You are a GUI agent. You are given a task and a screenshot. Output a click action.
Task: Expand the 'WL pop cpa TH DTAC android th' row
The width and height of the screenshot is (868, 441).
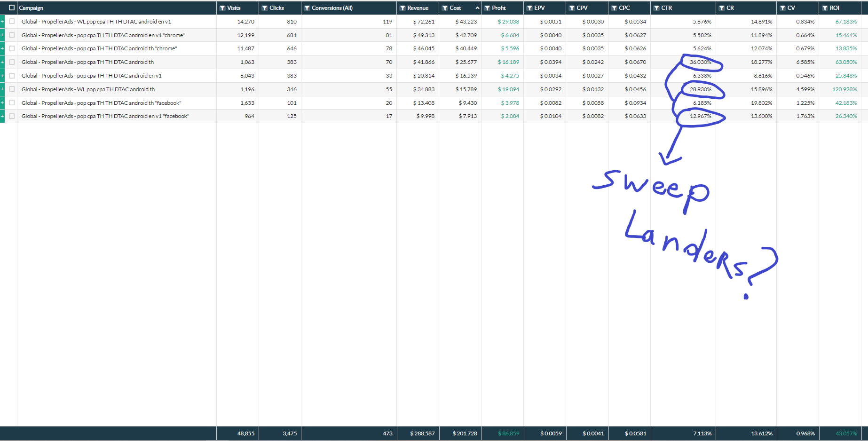[x=2, y=89]
